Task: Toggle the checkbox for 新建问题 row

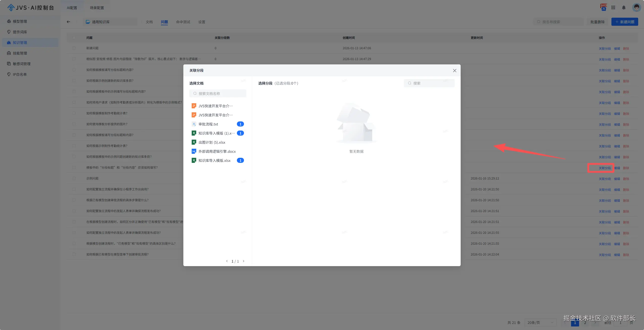Action: click(74, 48)
